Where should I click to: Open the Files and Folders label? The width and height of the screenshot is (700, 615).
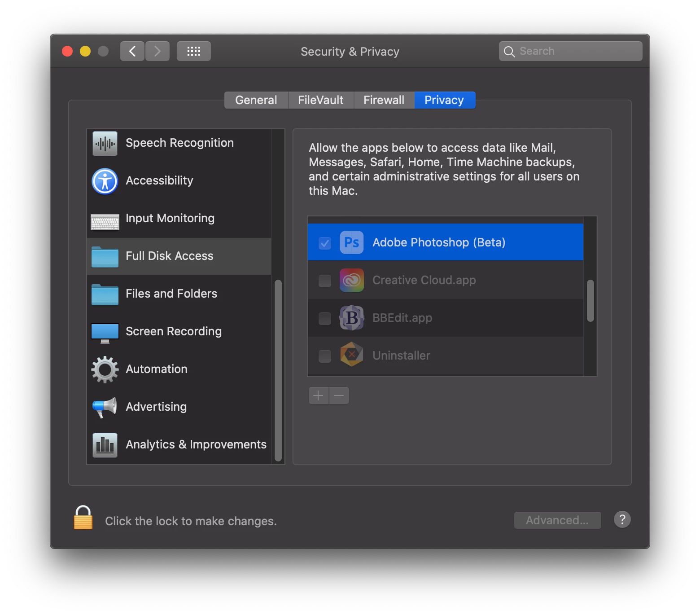171,294
